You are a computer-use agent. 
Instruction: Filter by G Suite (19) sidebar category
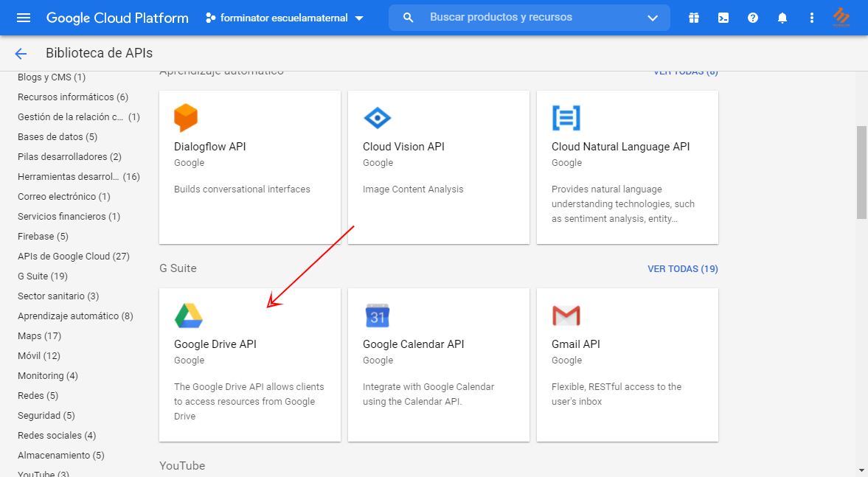tap(43, 276)
